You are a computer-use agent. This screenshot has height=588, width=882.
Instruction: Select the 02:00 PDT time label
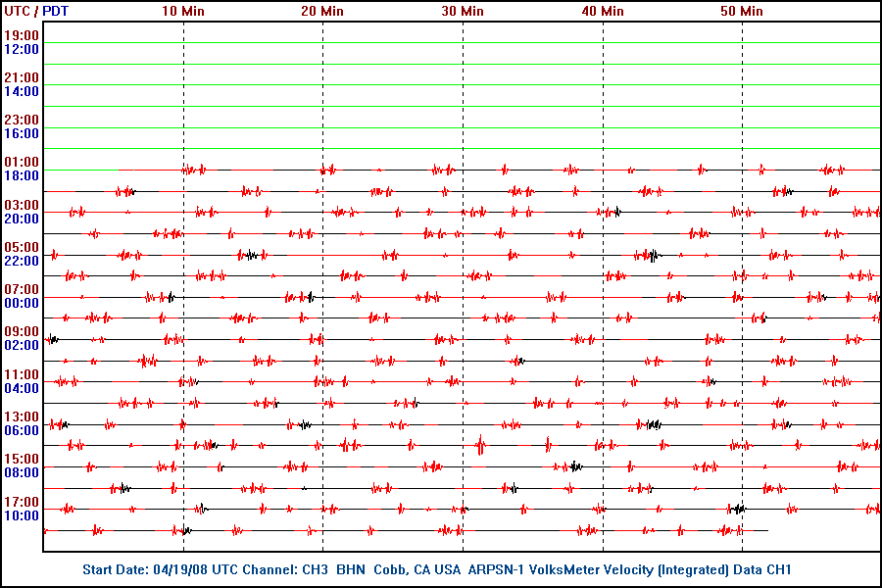click(22, 345)
